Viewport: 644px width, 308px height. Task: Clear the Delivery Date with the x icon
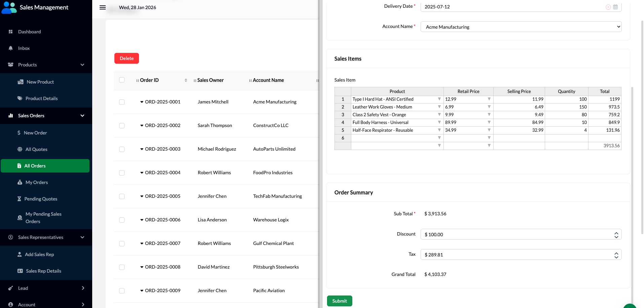608,7
